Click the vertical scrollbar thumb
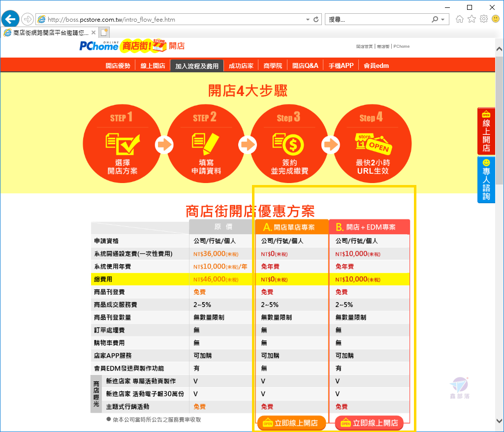Image resolution: width=504 pixels, height=432 pixels. coord(499,121)
